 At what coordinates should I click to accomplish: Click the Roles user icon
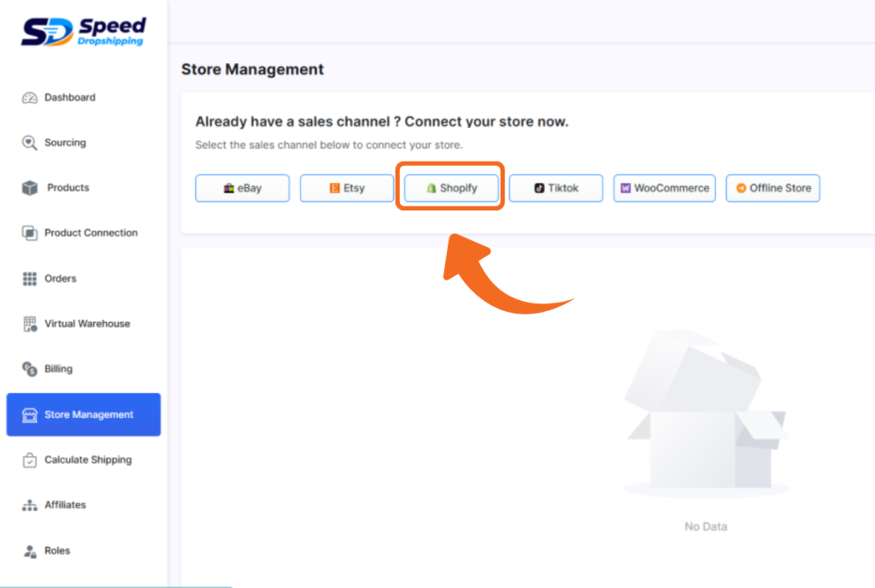pos(30,550)
